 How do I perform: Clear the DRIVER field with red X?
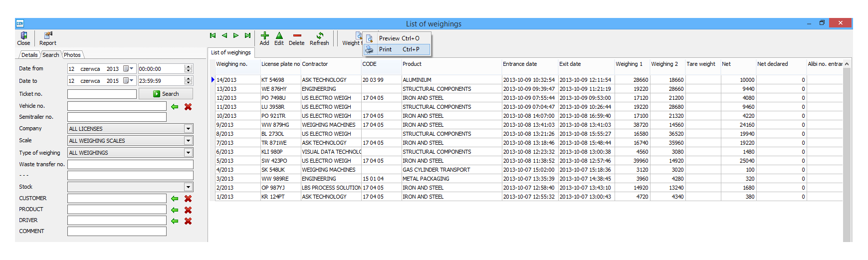(188, 221)
